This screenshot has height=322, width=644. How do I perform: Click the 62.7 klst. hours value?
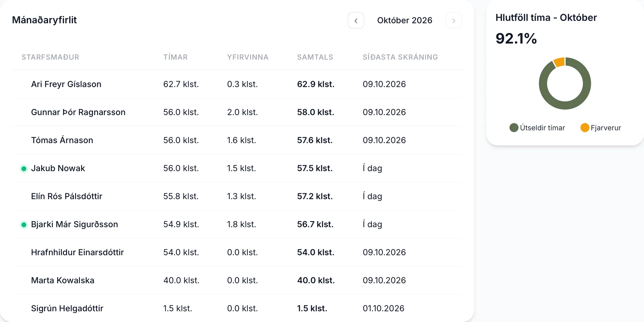coord(181,84)
